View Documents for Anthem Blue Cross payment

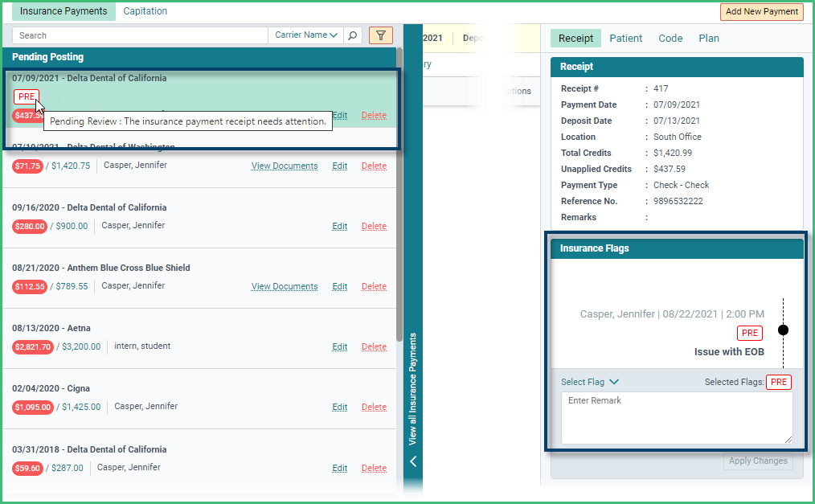click(x=285, y=286)
